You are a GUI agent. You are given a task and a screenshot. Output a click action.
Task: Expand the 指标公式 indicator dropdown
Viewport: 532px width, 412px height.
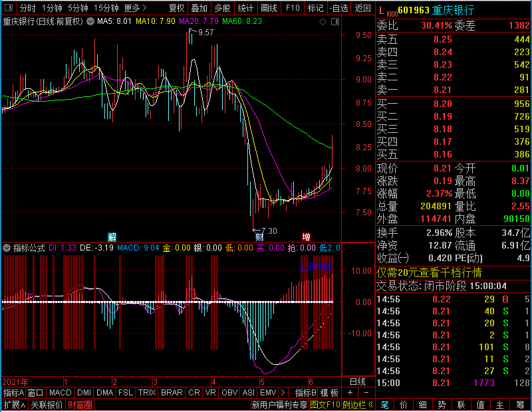[x=7, y=248]
